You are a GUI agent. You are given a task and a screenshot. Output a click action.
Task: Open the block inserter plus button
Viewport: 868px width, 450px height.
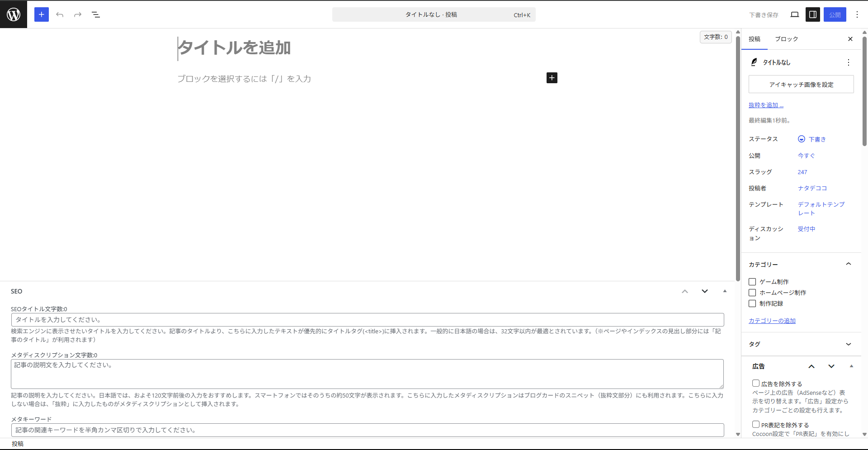41,14
